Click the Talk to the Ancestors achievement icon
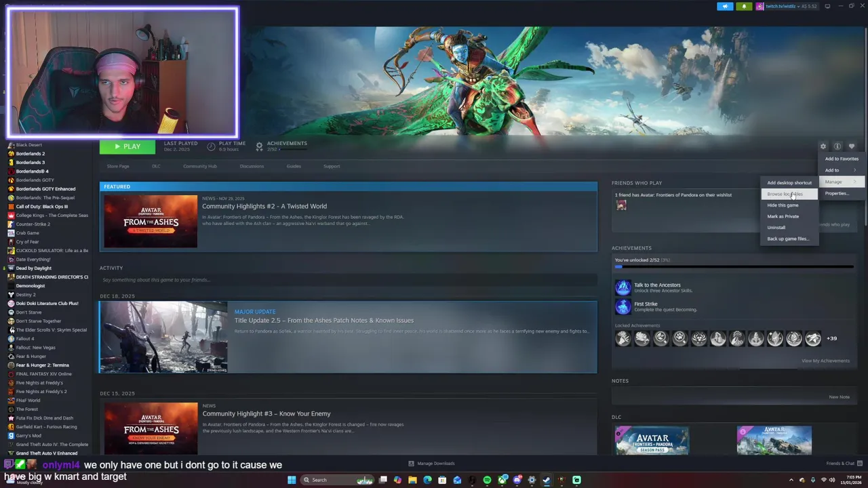The image size is (868, 488). pyautogui.click(x=623, y=287)
